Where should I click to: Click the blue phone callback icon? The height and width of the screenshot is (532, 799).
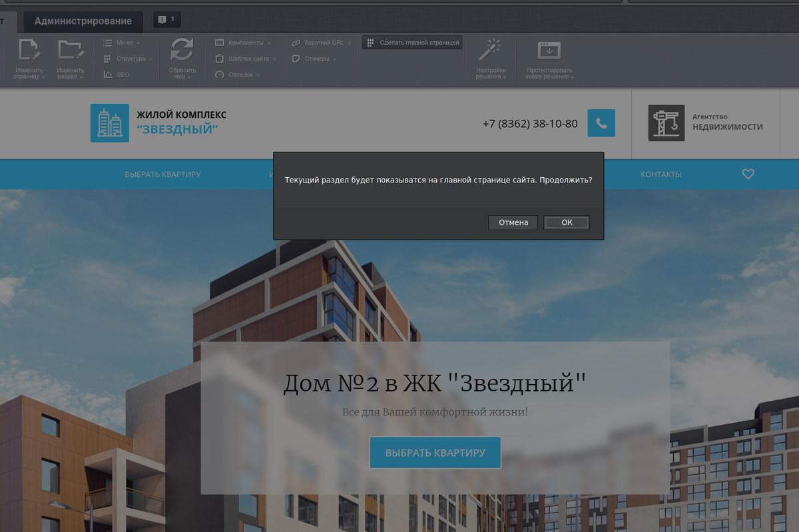coord(601,123)
